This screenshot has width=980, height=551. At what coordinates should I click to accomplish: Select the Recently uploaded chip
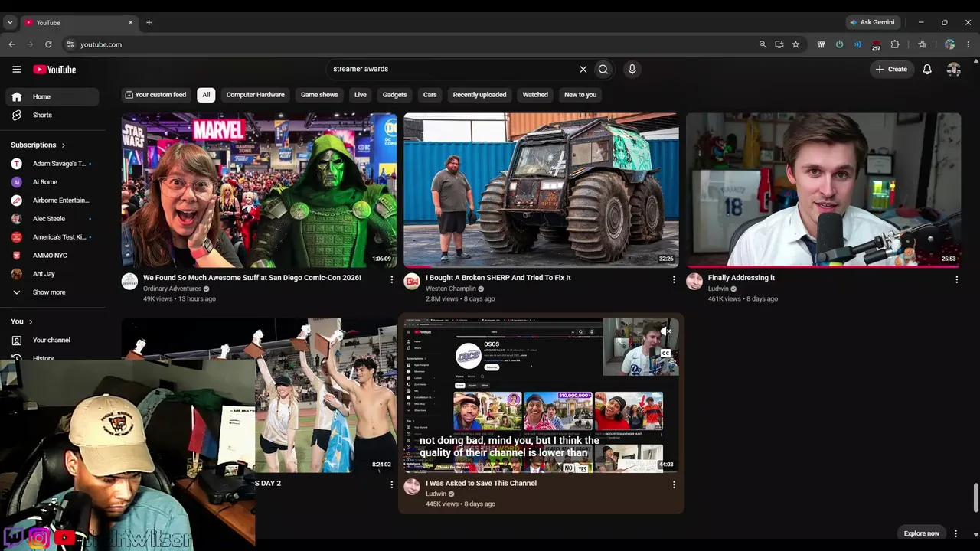(479, 95)
